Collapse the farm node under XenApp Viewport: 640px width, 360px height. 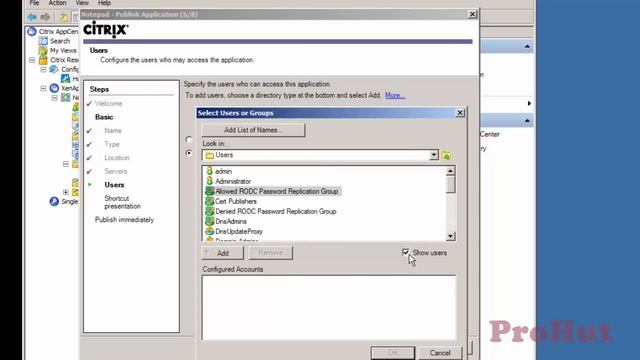click(55, 98)
